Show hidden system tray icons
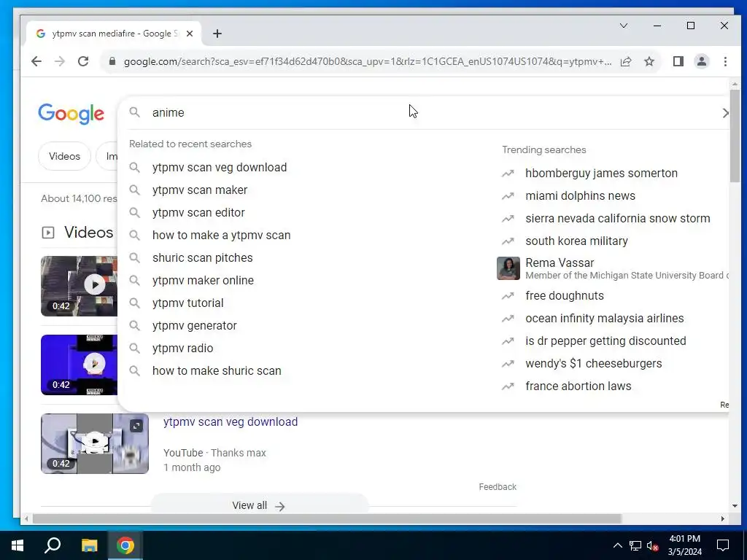This screenshot has height=560, width=747. pyautogui.click(x=617, y=545)
